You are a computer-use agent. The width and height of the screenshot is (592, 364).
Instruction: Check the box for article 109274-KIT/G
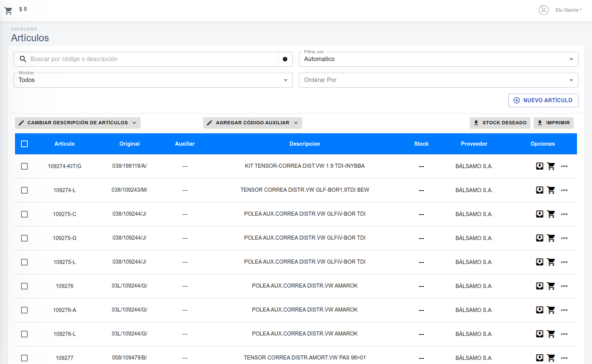pos(24,166)
